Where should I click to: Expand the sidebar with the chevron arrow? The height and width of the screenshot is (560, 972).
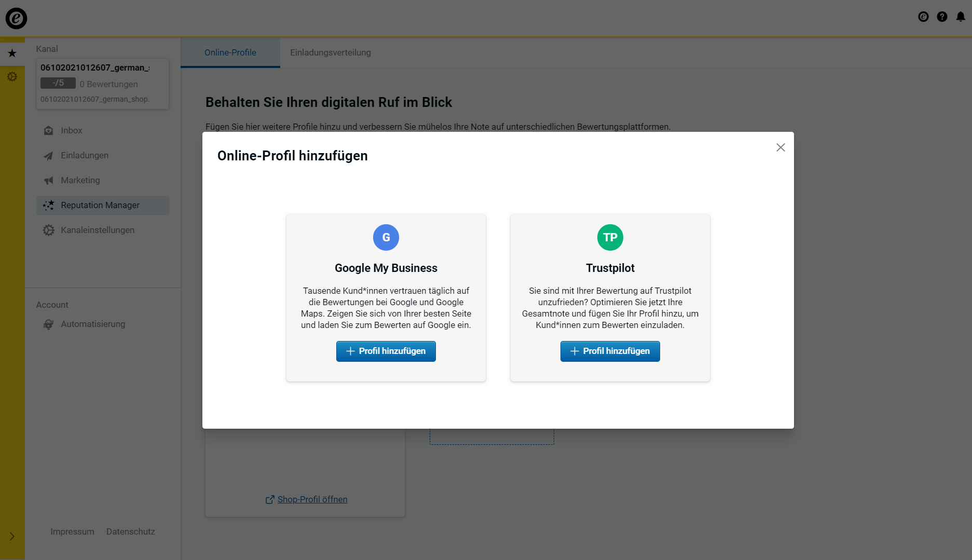(x=12, y=536)
